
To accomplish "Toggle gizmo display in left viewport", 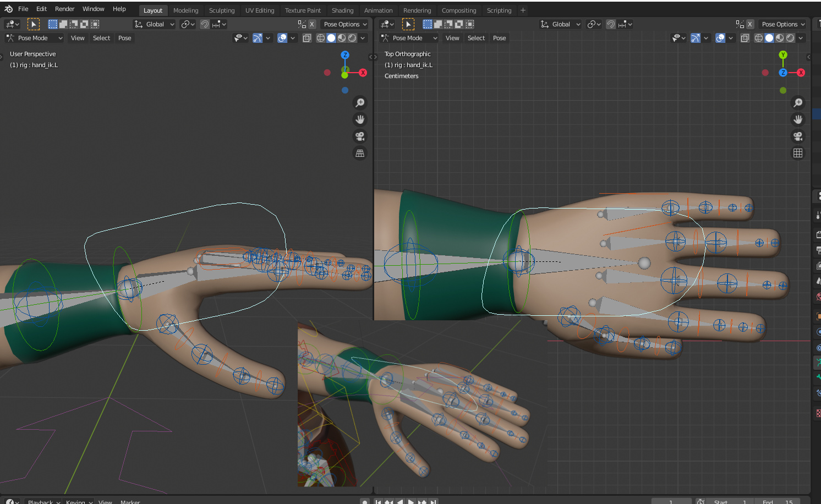I will coord(258,38).
